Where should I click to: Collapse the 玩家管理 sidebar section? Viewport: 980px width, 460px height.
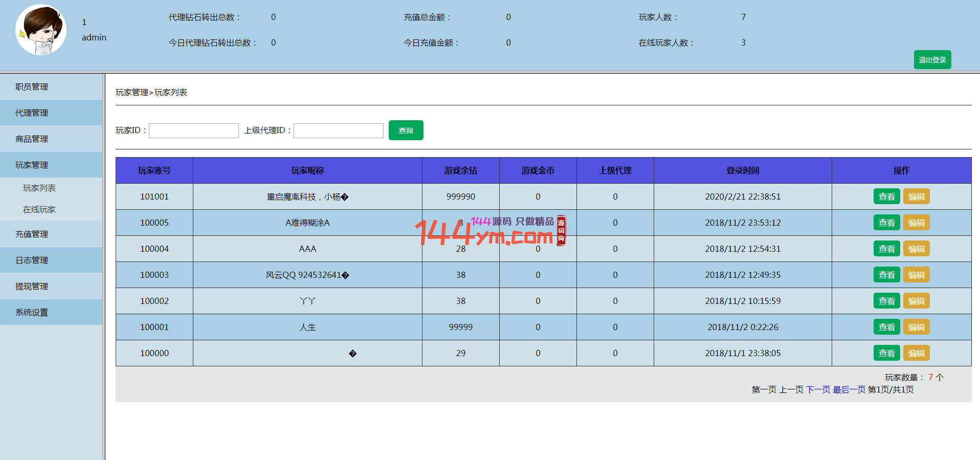[x=32, y=165]
